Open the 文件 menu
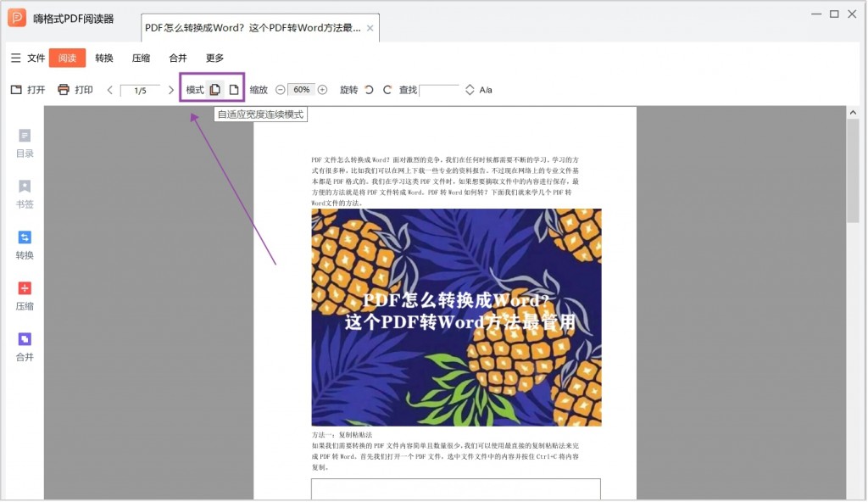Viewport: 868px width, 502px height. click(x=36, y=58)
